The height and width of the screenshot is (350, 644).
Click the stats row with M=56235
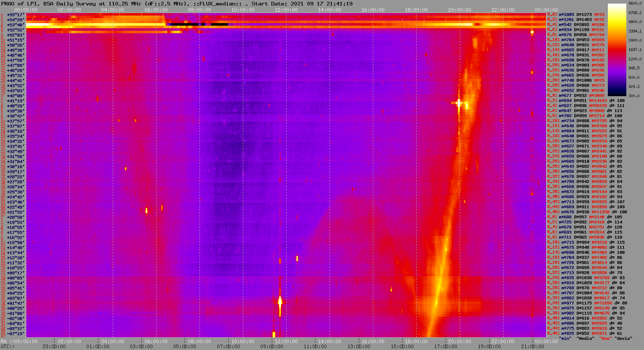click(x=586, y=106)
